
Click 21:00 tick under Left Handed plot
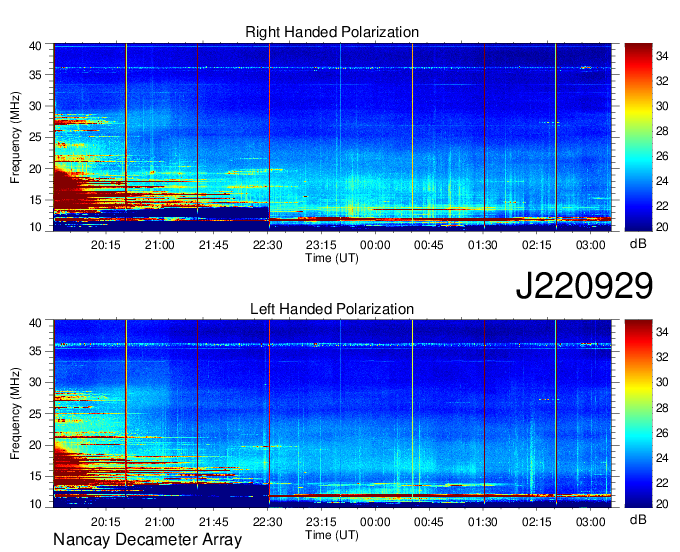click(160, 522)
